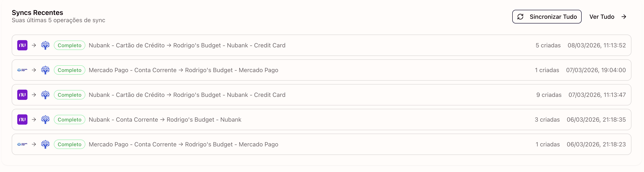This screenshot has height=172, width=644.
Task: Click the Syncs Recentes heading
Action: pyautogui.click(x=37, y=13)
